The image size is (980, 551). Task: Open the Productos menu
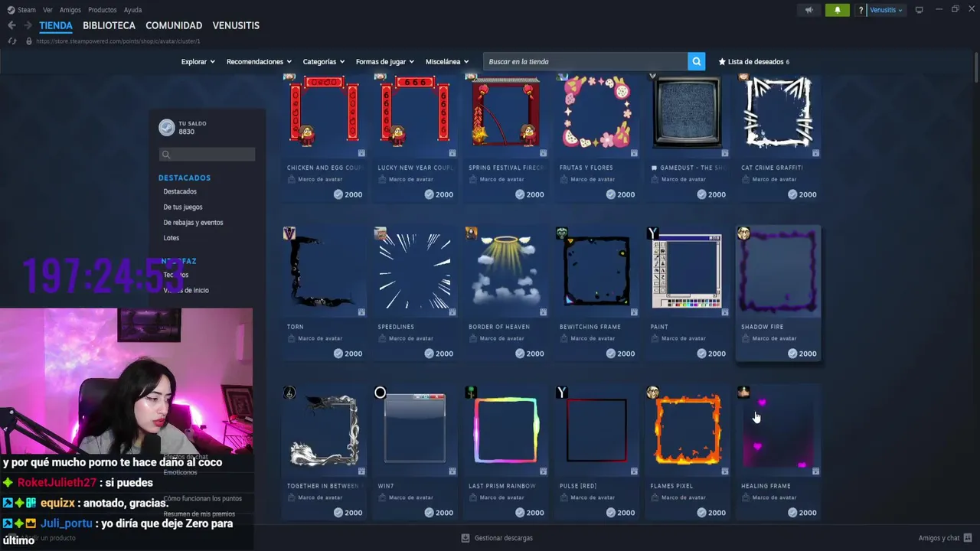click(x=103, y=10)
